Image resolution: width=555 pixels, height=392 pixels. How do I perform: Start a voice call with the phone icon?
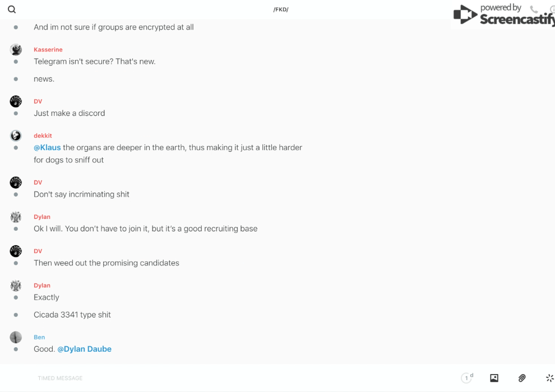pyautogui.click(x=534, y=9)
